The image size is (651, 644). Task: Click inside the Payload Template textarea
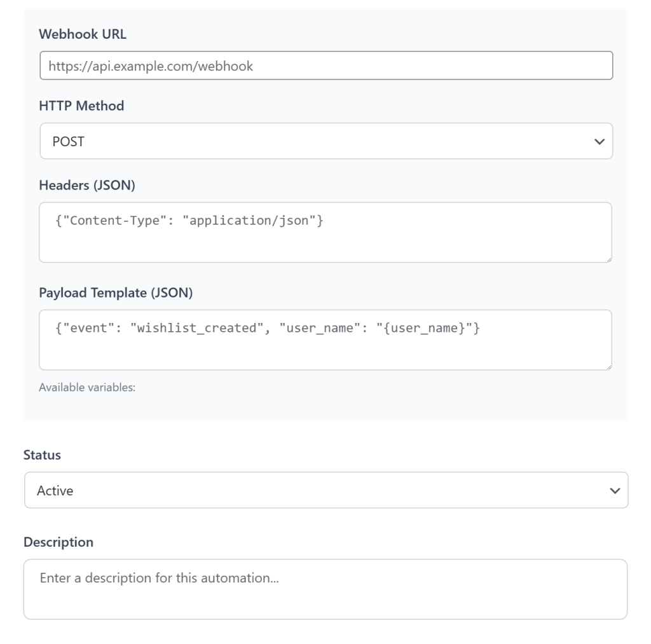(x=325, y=340)
